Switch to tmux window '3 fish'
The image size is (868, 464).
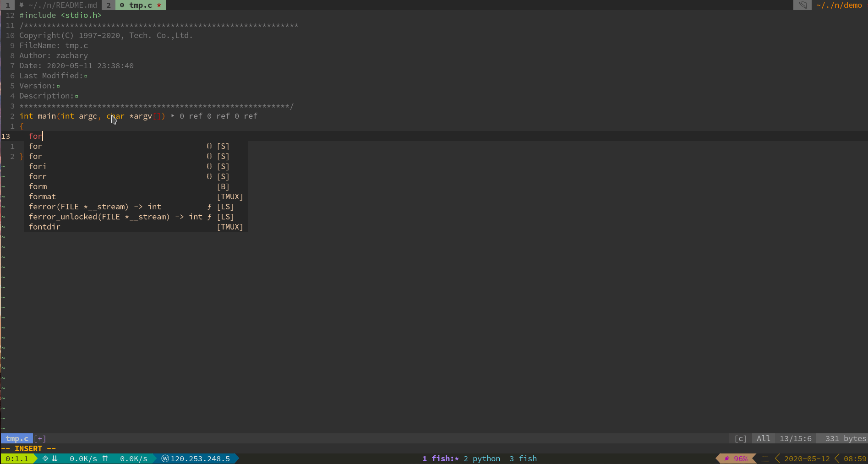tap(523, 459)
